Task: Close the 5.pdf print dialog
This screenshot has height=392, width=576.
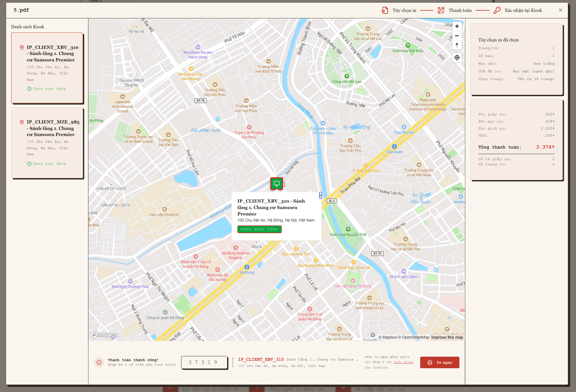Action: pyautogui.click(x=561, y=10)
